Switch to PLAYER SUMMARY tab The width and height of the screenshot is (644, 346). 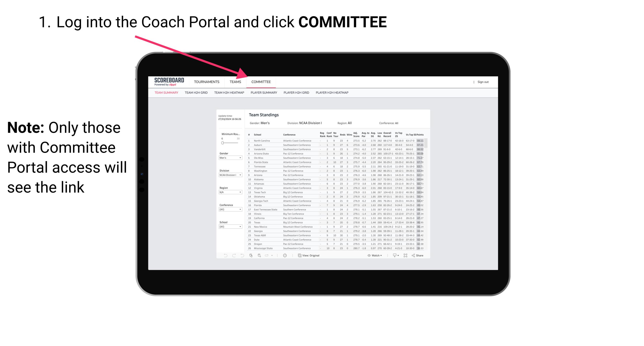tap(263, 93)
